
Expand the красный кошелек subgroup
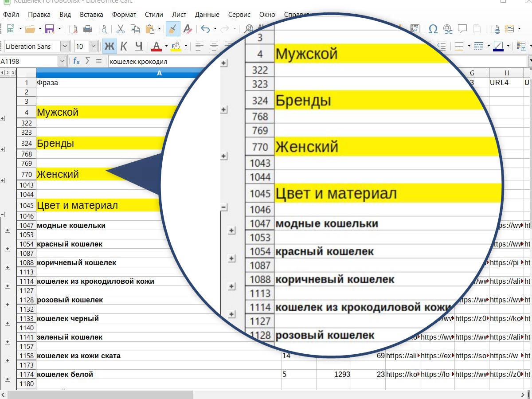coord(8,249)
